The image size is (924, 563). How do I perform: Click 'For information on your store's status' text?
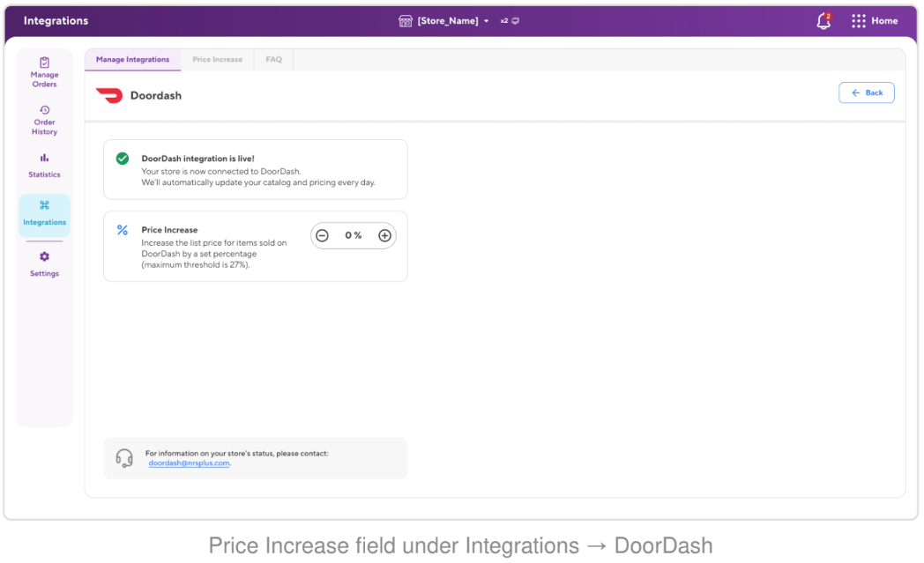[x=236, y=454]
